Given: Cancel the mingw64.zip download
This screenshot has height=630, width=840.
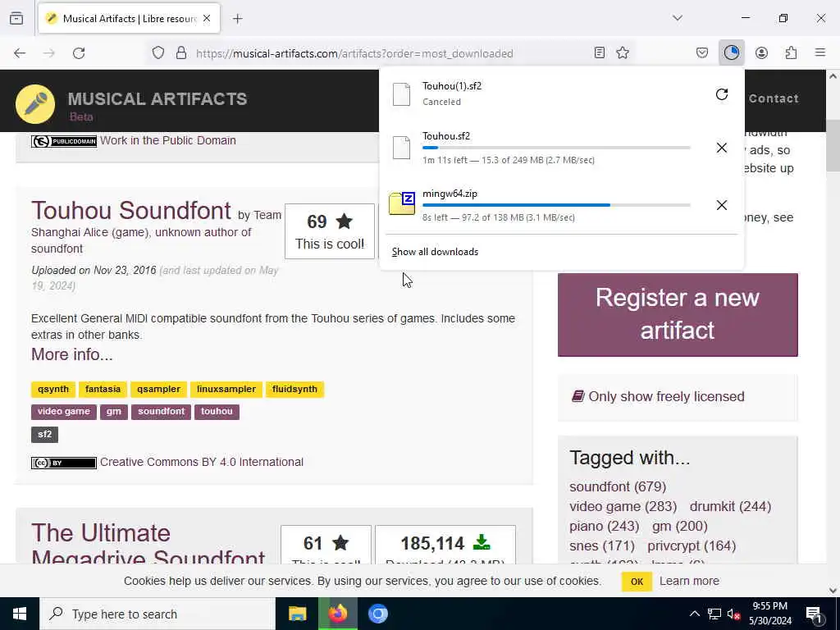Looking at the screenshot, I should [722, 205].
